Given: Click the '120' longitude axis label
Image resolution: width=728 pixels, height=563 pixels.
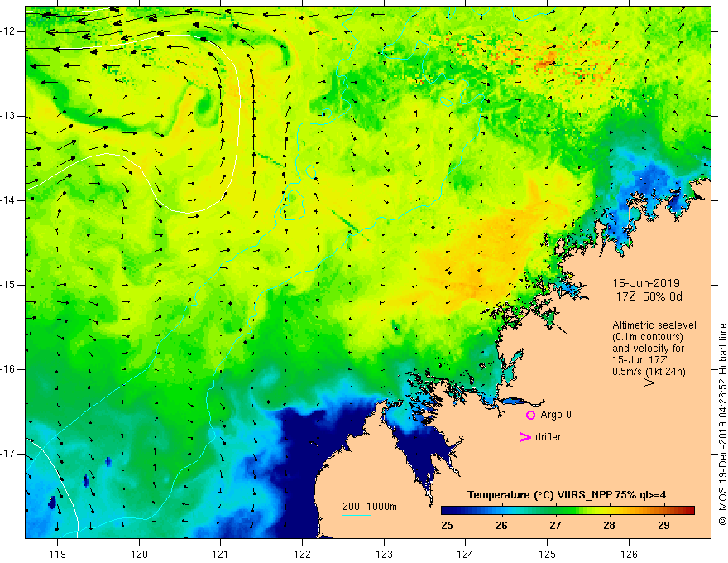Looking at the screenshot, I should pos(139,554).
